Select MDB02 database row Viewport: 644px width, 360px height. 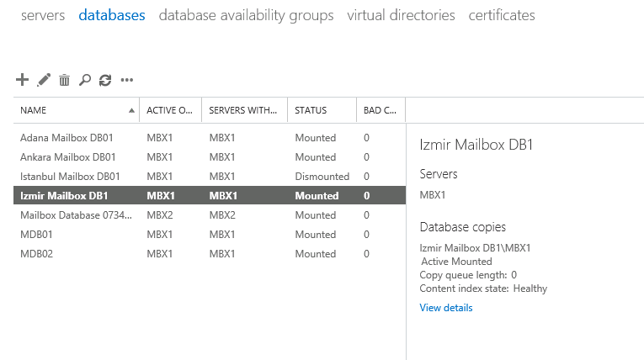click(210, 253)
